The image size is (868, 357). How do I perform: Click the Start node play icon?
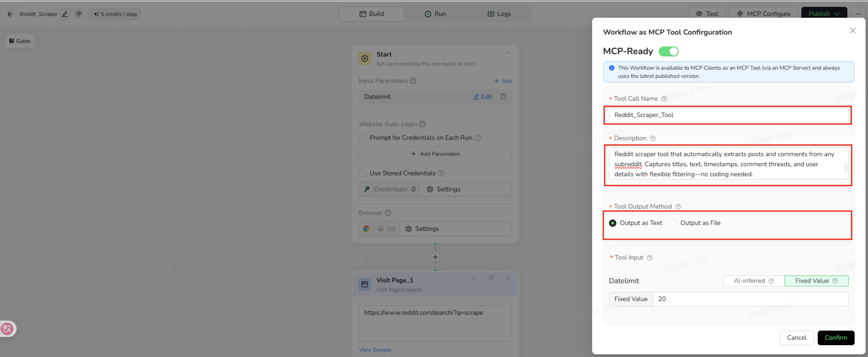point(365,58)
